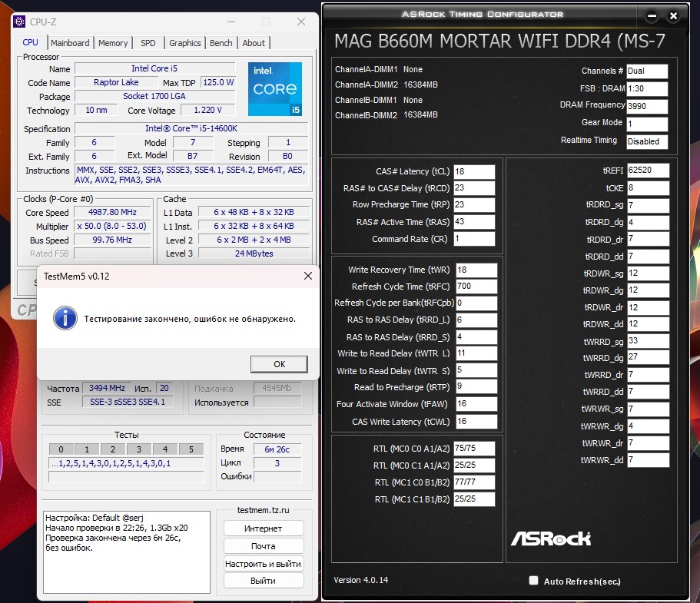Open the About tab in CPU-Z
Screen dimensions: 700x603
[x=254, y=43]
